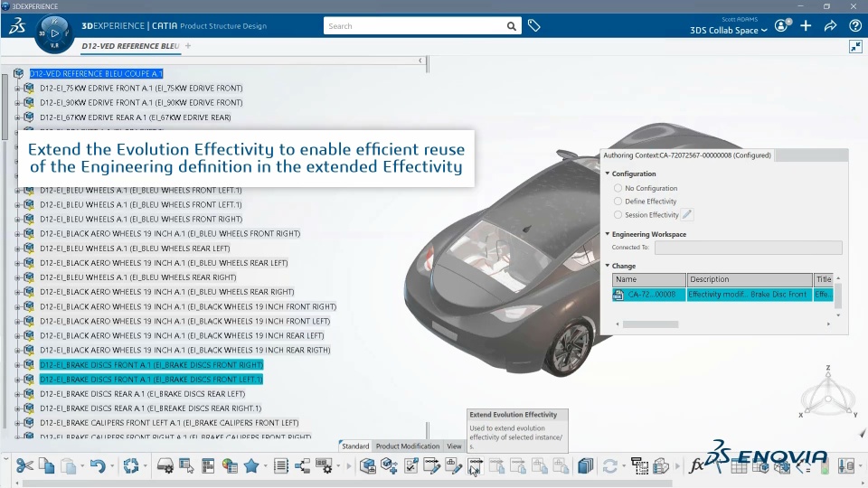Viewport: 868px width, 488px height.
Task: Collapse the Configuration section
Action: click(608, 174)
